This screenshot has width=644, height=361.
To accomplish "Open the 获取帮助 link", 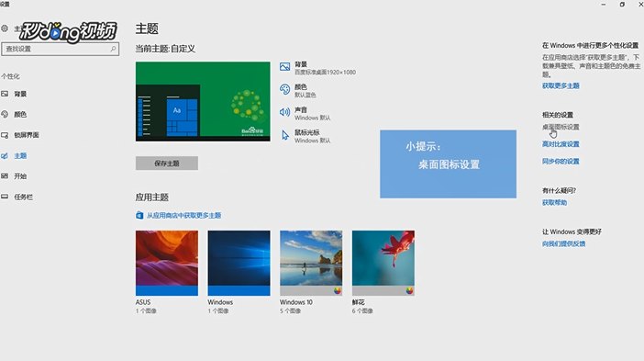I will click(x=554, y=203).
